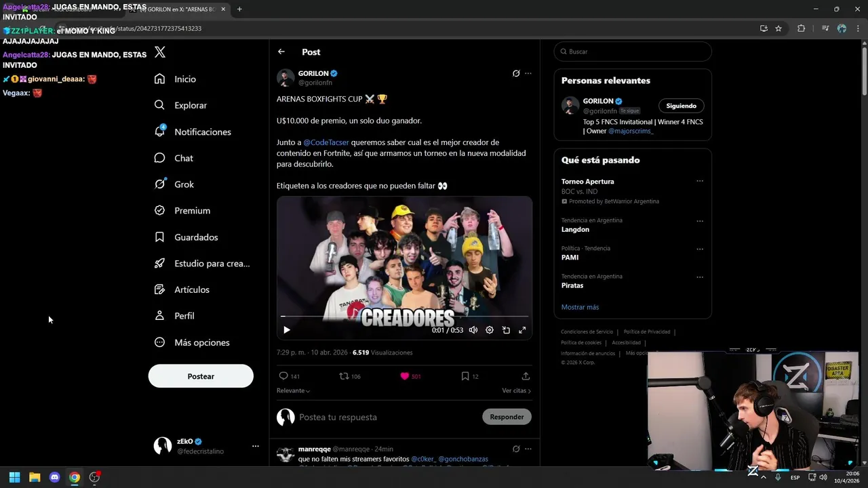Image resolution: width=868 pixels, height=488 pixels.
Task: Click the Postea tu respuesta field
Action: (x=388, y=417)
